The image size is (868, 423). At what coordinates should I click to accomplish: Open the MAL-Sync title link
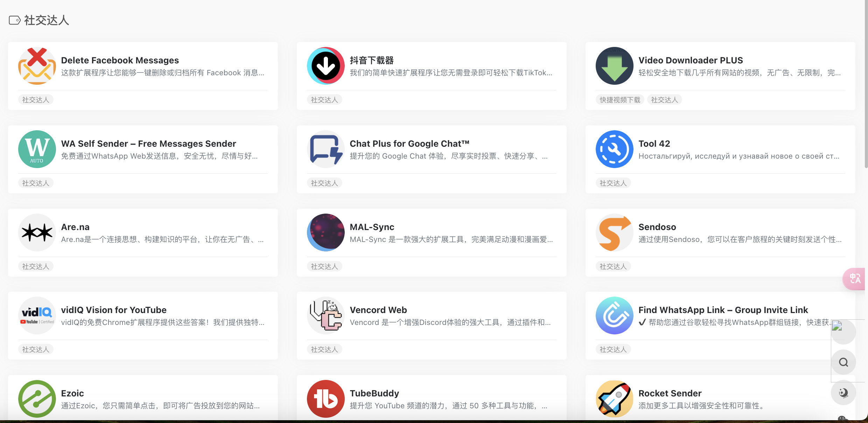point(372,227)
